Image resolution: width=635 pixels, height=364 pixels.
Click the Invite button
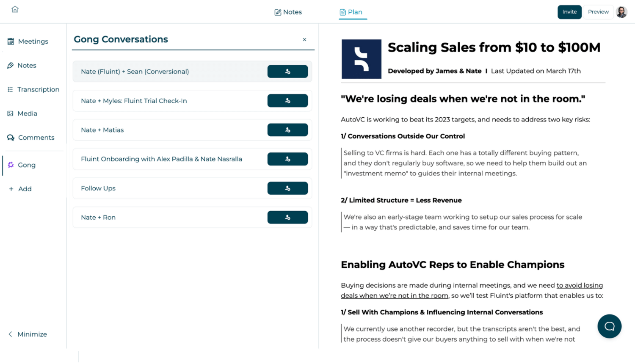point(569,12)
